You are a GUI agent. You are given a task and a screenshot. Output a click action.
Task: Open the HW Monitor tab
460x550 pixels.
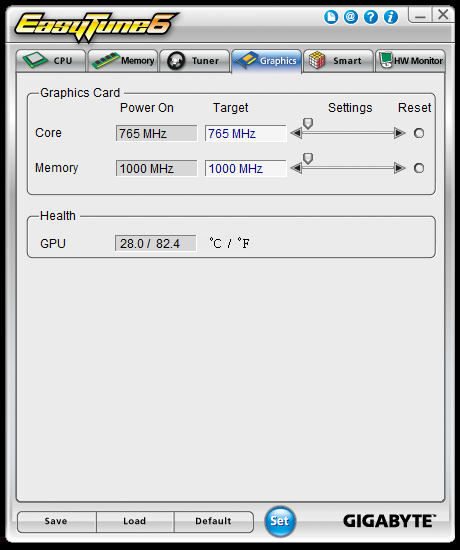click(410, 61)
